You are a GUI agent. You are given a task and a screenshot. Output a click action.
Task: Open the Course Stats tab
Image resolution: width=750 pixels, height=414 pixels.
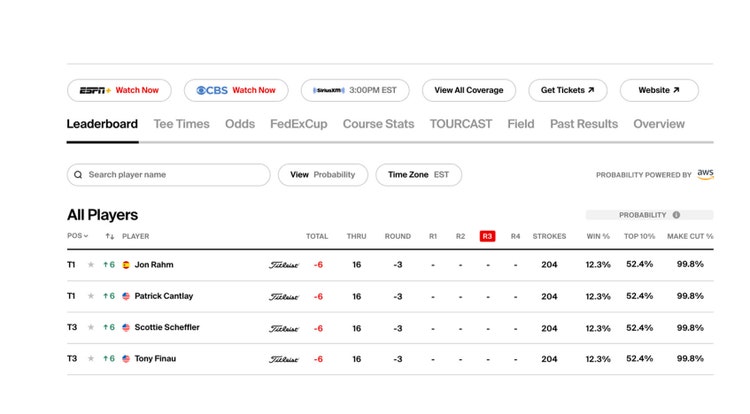(378, 124)
